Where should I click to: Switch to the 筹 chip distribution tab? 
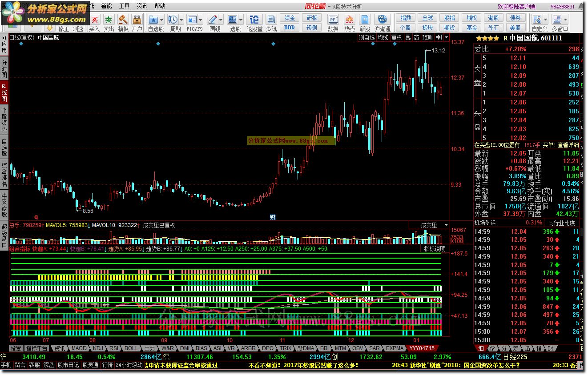[516, 348]
